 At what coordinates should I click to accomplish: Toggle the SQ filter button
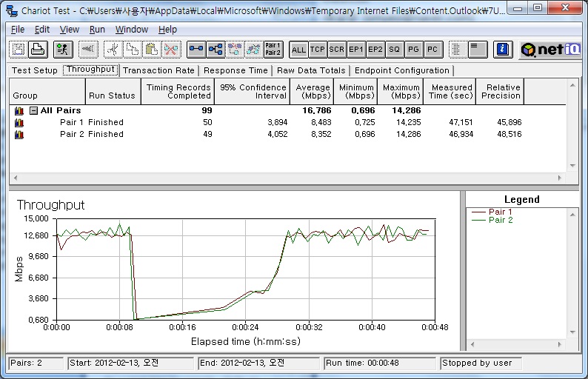395,50
